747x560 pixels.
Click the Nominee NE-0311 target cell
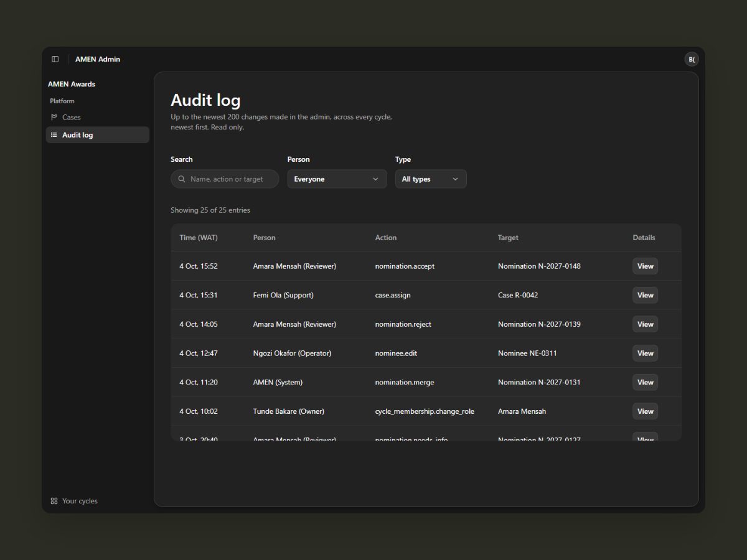click(527, 353)
